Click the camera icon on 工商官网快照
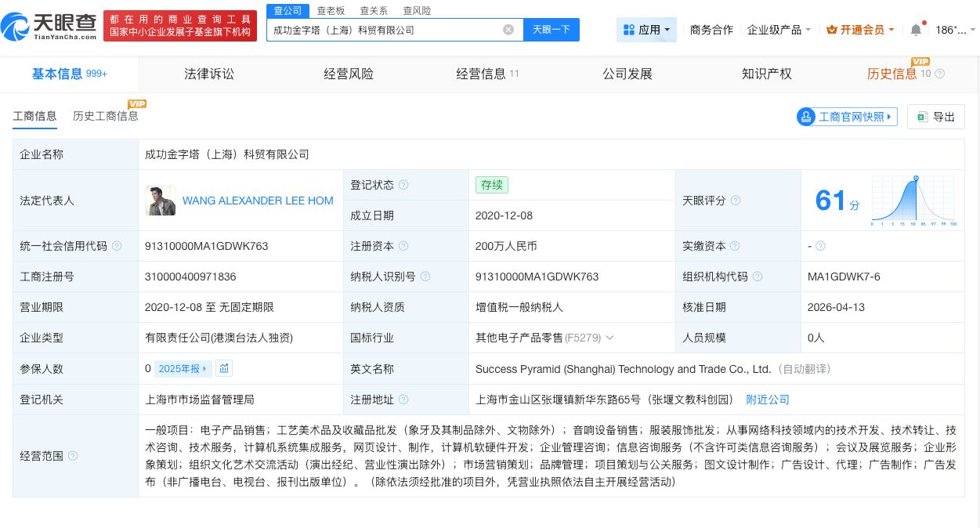Image resolution: width=980 pixels, height=528 pixels. tap(806, 116)
